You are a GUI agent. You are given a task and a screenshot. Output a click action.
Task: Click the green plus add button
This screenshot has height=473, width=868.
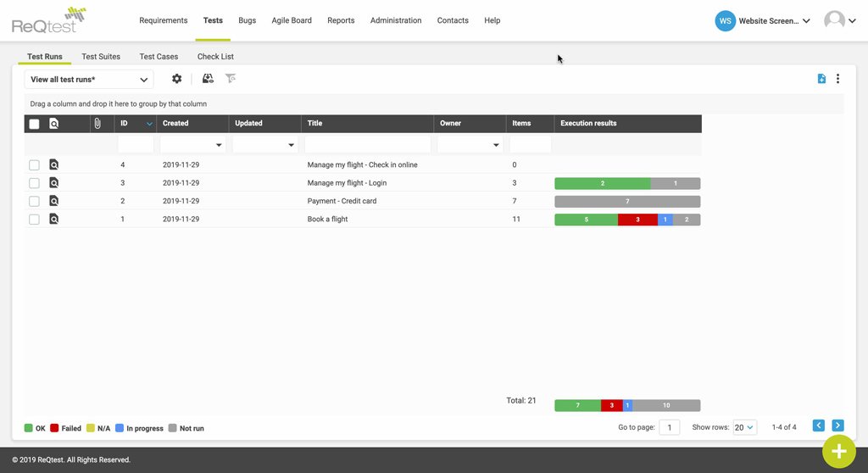pyautogui.click(x=838, y=452)
